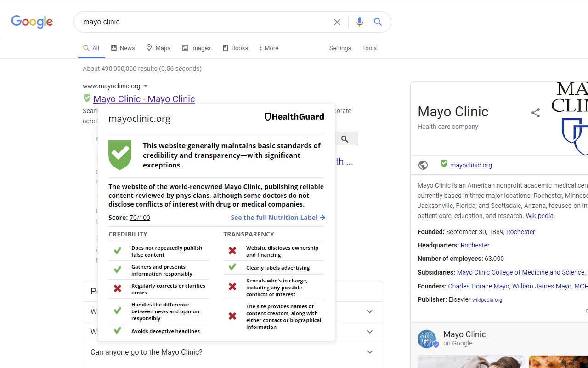Clear the search query with the X icon
The height and width of the screenshot is (368, 588).
337,22
